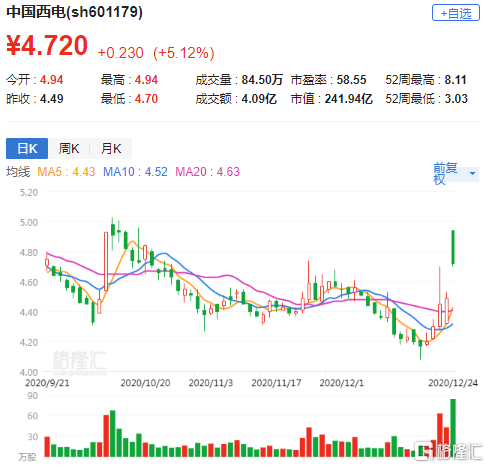This screenshot has width=489, height=468.
Task: Click the dropdown arrow beside 前复权
Action: 472,174
